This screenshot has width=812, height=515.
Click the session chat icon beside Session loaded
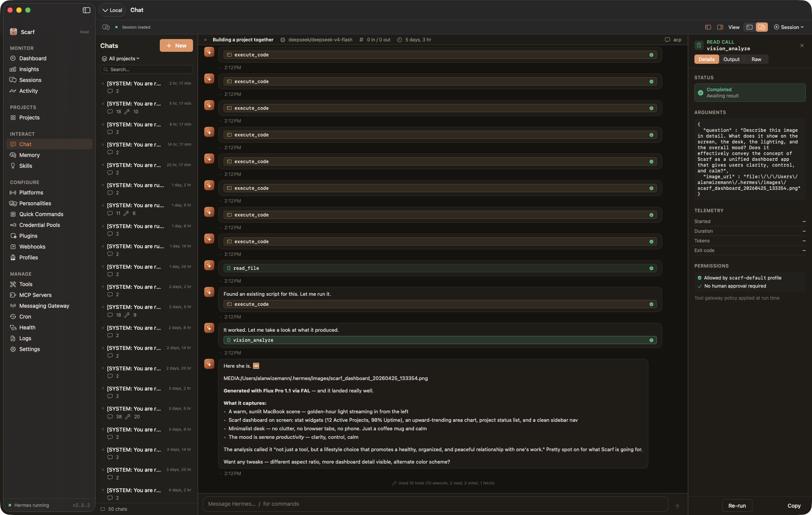[x=106, y=27]
